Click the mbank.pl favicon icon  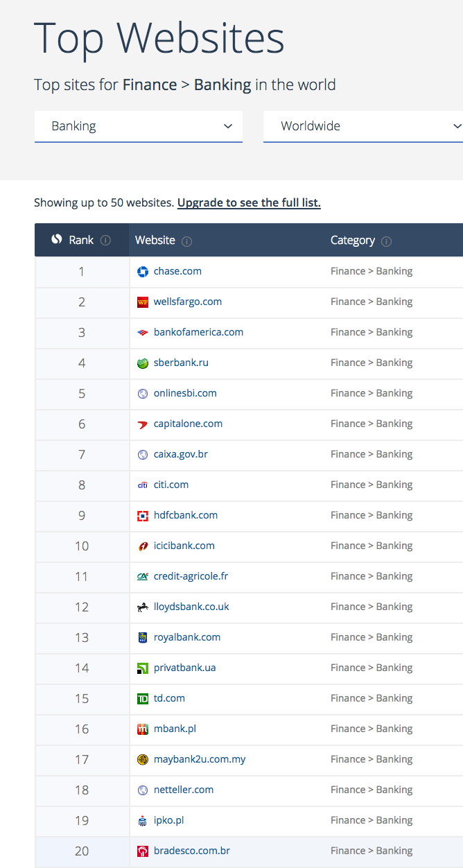(143, 729)
